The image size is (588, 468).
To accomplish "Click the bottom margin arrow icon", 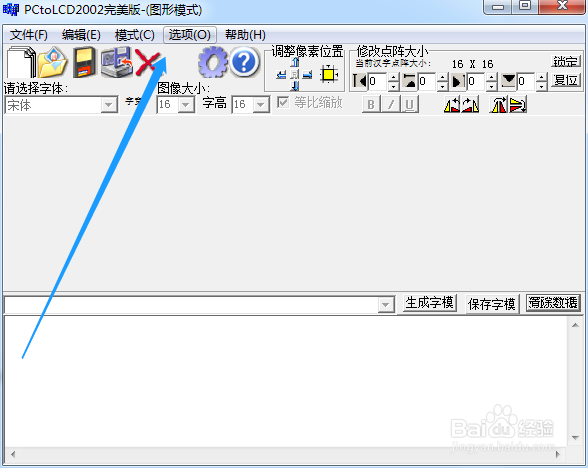I will (508, 81).
